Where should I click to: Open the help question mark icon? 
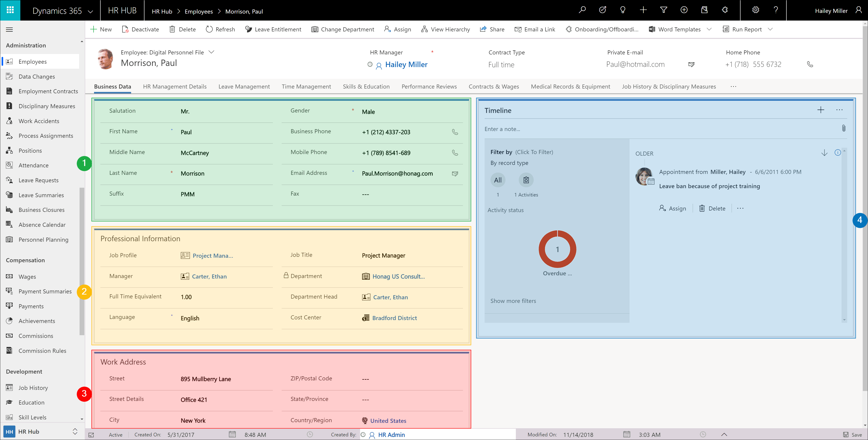[776, 10]
